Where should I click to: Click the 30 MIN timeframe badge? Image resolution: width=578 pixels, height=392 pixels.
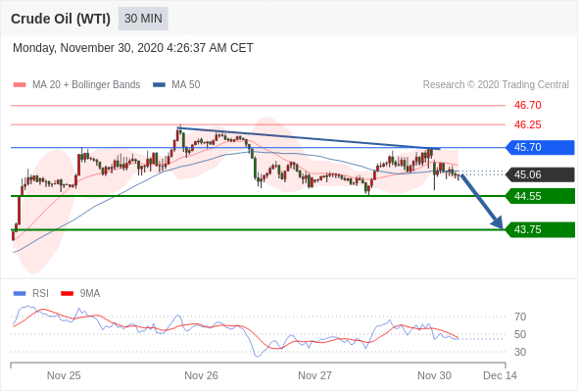point(143,19)
